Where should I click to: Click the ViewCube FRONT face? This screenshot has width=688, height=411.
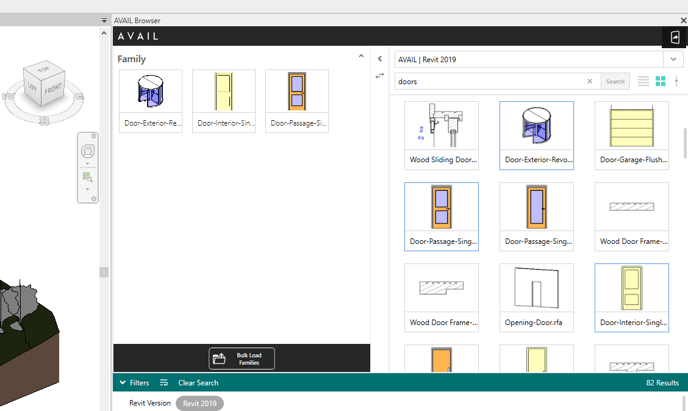point(54,90)
